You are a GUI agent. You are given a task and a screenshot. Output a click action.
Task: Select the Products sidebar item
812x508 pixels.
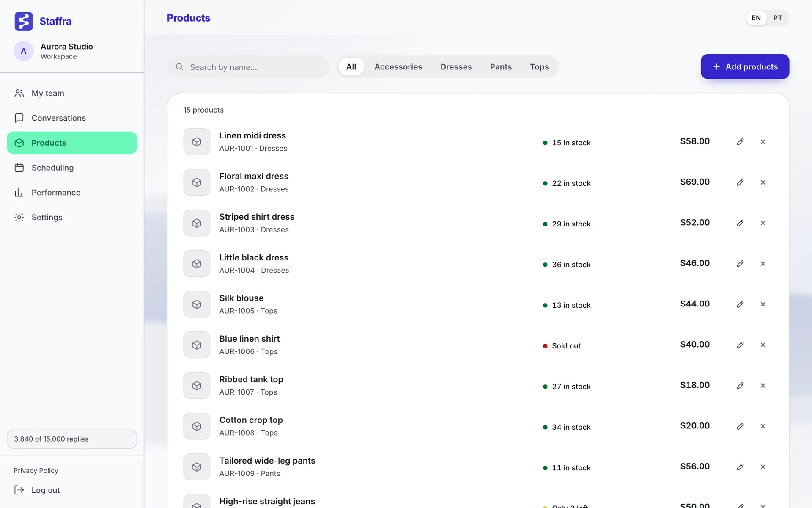point(72,143)
